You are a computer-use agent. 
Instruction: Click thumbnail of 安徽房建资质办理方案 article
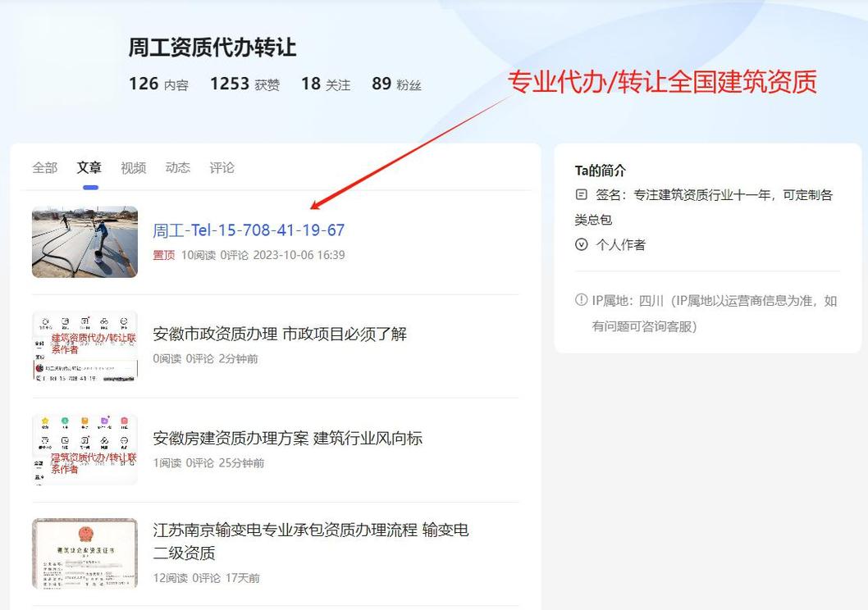pyautogui.click(x=85, y=449)
